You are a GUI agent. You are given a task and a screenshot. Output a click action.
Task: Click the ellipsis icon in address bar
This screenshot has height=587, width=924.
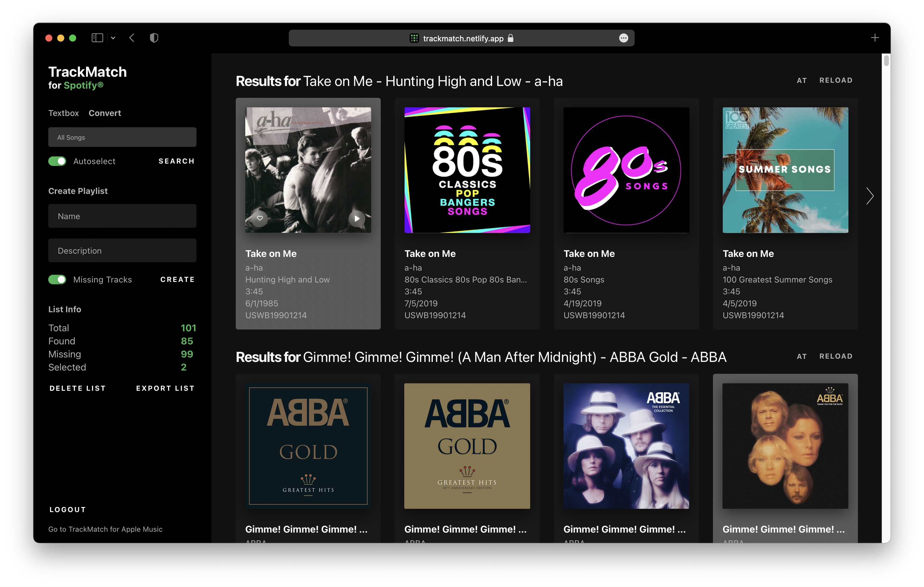pyautogui.click(x=624, y=38)
